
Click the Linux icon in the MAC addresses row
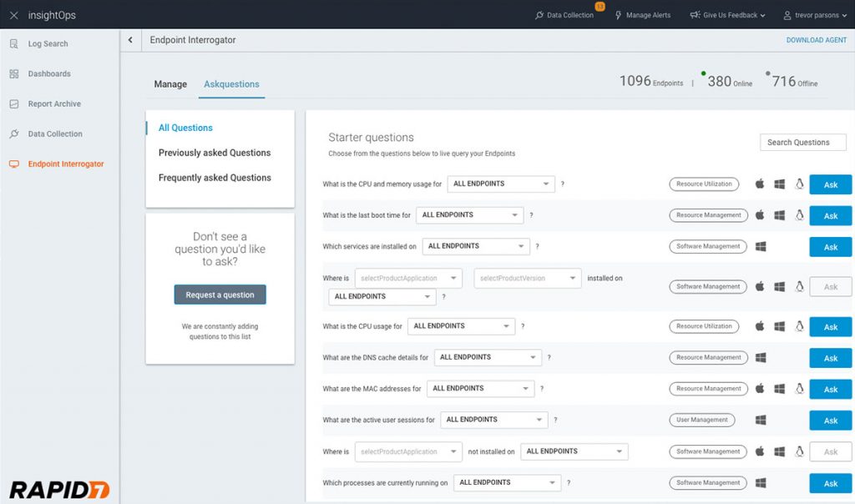coord(799,389)
